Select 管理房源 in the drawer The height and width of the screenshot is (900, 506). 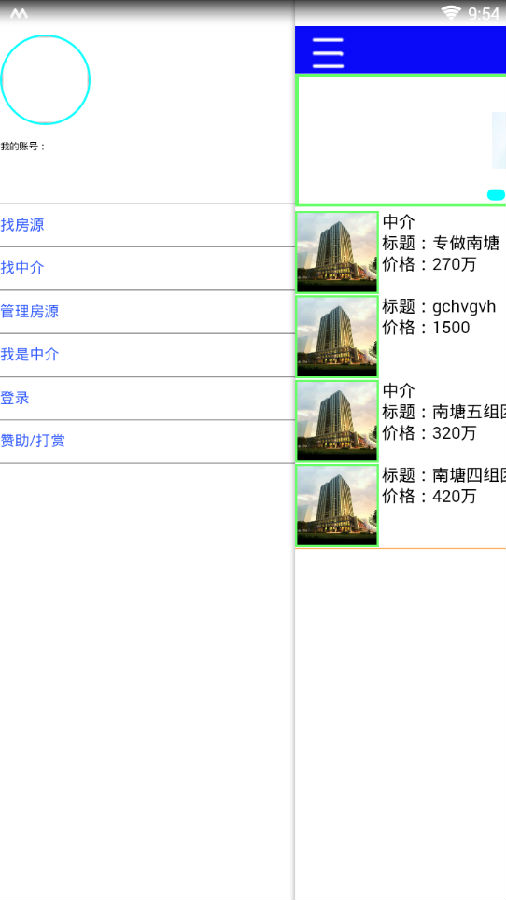pyautogui.click(x=147, y=312)
